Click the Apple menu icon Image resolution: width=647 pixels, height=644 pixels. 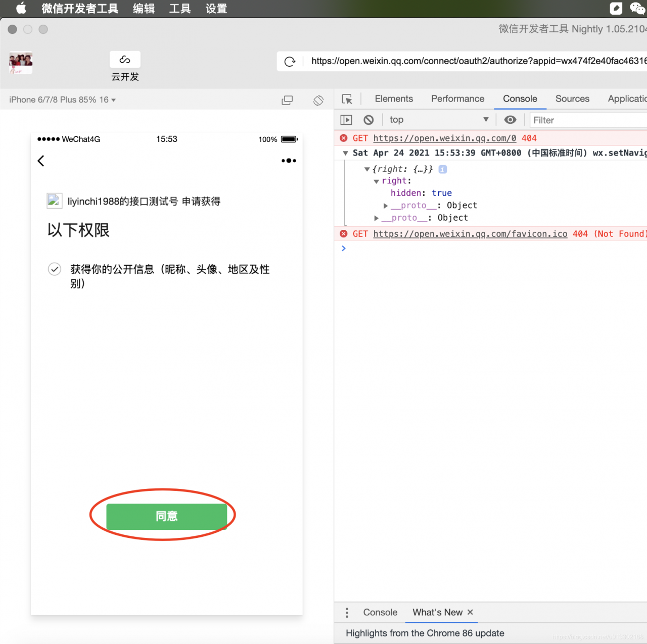pos(21,8)
